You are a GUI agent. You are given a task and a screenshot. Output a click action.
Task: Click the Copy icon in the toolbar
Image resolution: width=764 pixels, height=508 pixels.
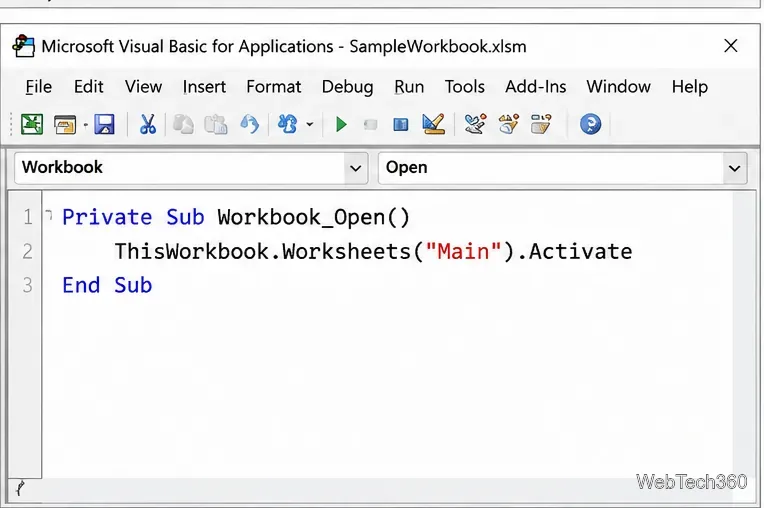(x=183, y=124)
